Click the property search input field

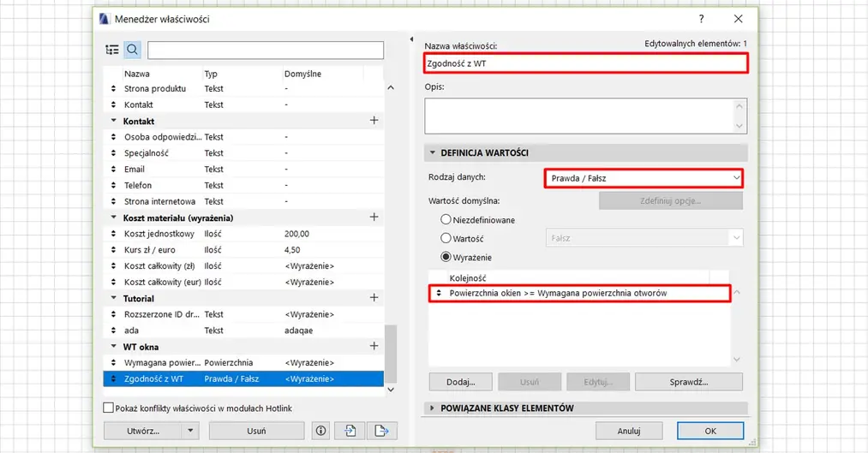[266, 50]
